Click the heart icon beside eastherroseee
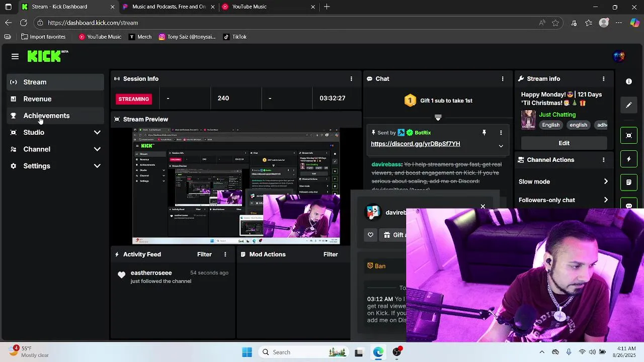 [x=121, y=275]
